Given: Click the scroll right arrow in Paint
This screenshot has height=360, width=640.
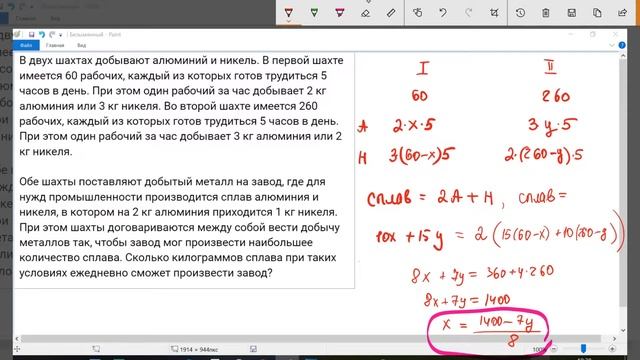Looking at the screenshot, I should 614,339.
